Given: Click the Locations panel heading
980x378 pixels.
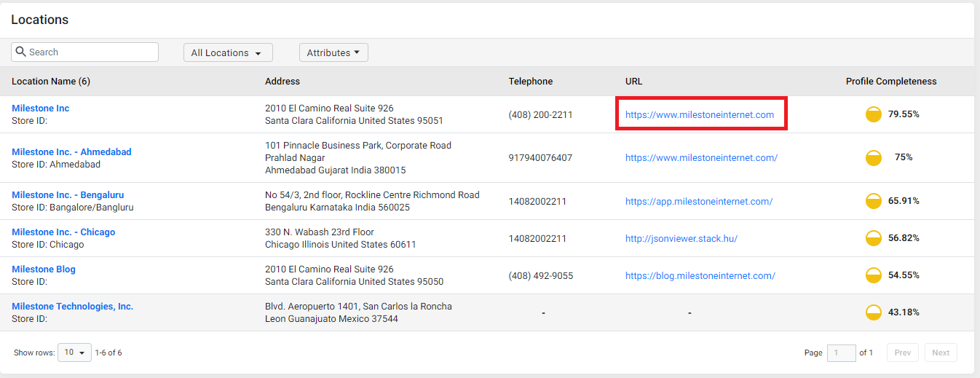Looking at the screenshot, I should coord(40,20).
